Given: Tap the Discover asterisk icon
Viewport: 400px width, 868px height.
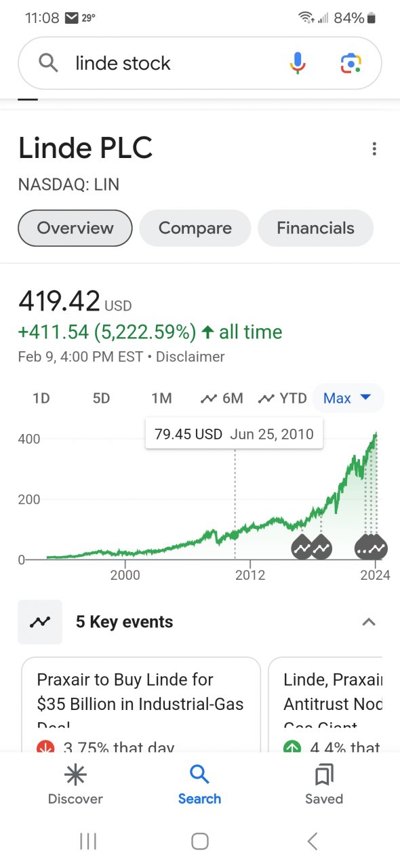Looking at the screenshot, I should (75, 774).
